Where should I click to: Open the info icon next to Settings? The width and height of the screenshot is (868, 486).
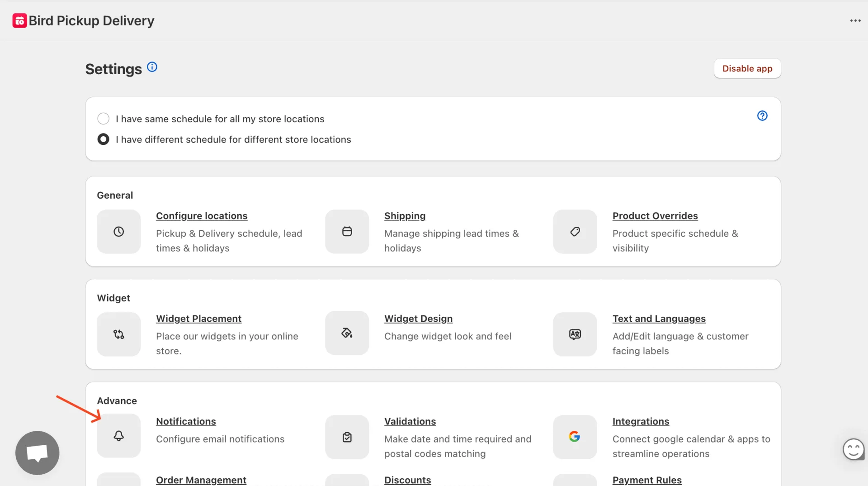pyautogui.click(x=152, y=67)
